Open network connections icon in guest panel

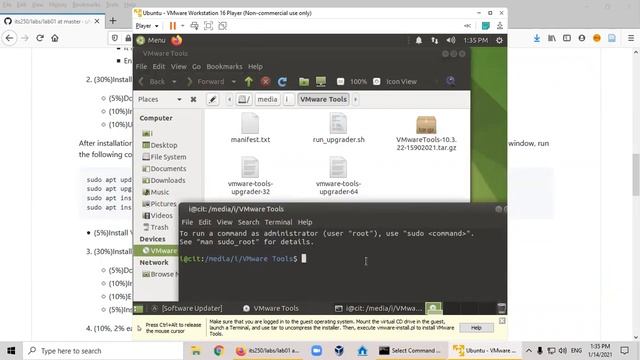(434, 40)
